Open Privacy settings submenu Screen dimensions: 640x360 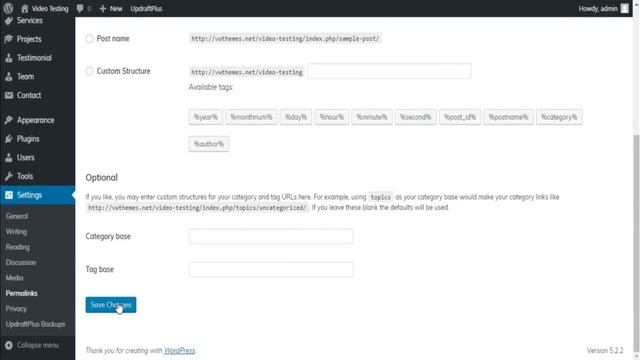click(x=16, y=309)
